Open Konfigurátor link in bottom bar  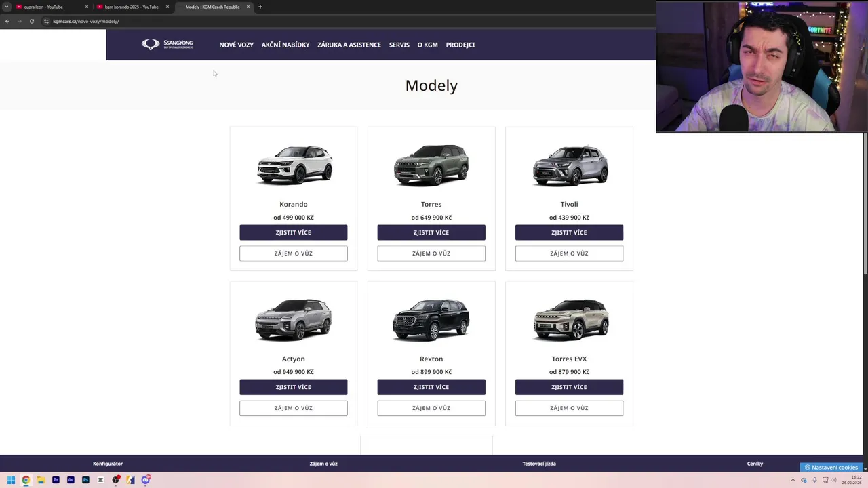tap(108, 464)
